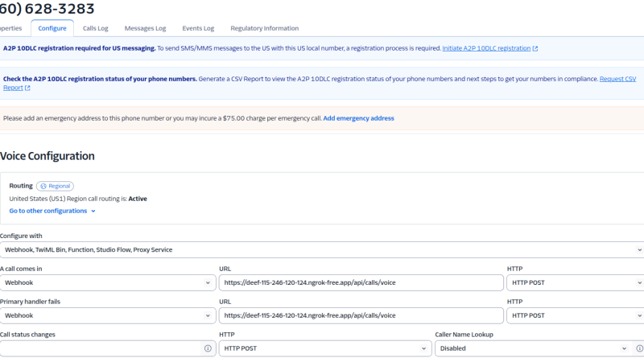Open HTTP method dropdown for 'A call comes in'
This screenshot has height=362, width=644.
tap(575, 282)
